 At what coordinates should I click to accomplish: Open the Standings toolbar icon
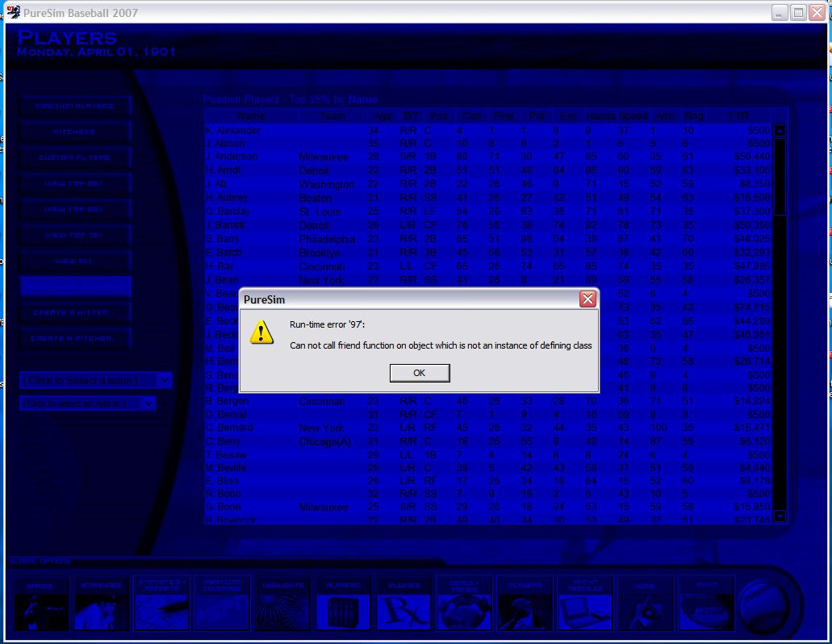click(x=102, y=603)
